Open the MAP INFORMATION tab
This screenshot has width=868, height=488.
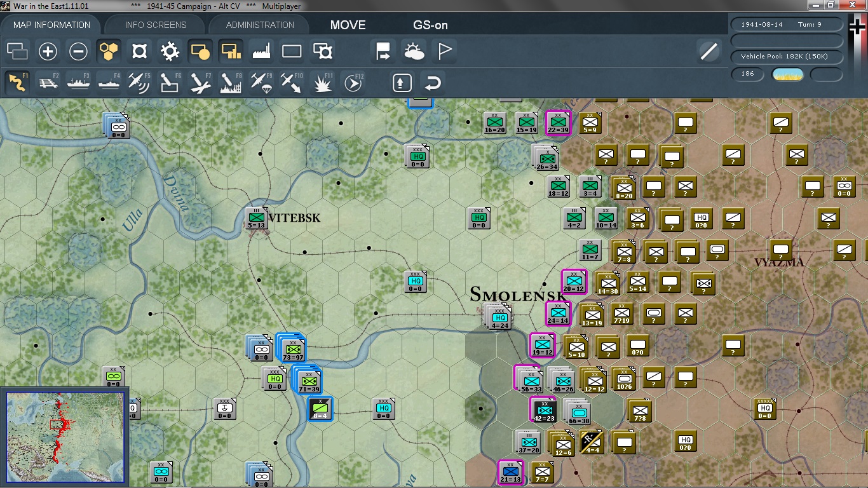point(51,25)
